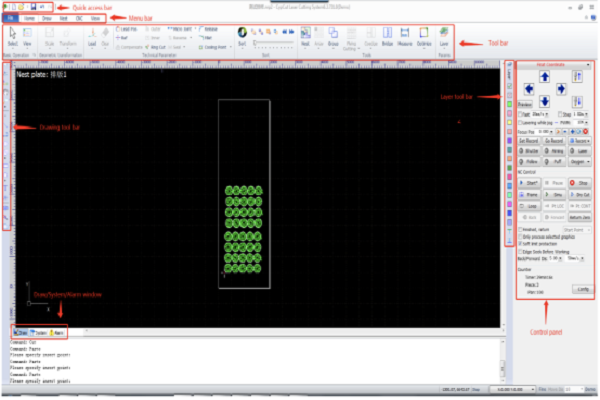
Task: Open the Record dropdown button
Action: [x=580, y=141]
